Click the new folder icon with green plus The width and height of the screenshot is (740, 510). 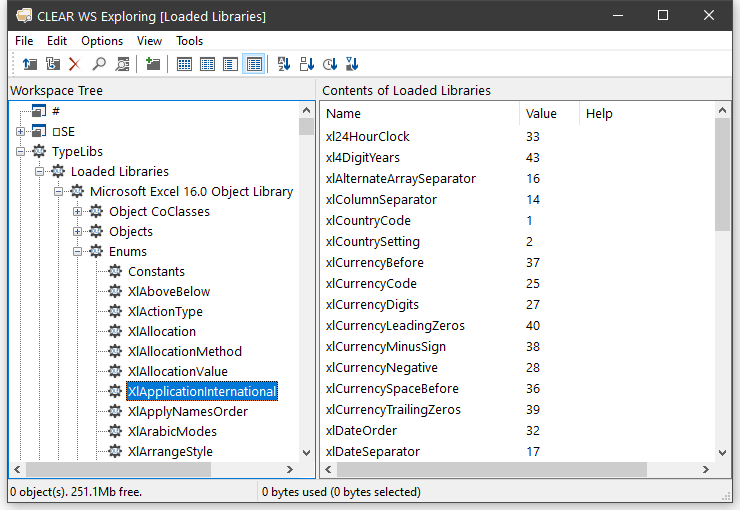152,64
